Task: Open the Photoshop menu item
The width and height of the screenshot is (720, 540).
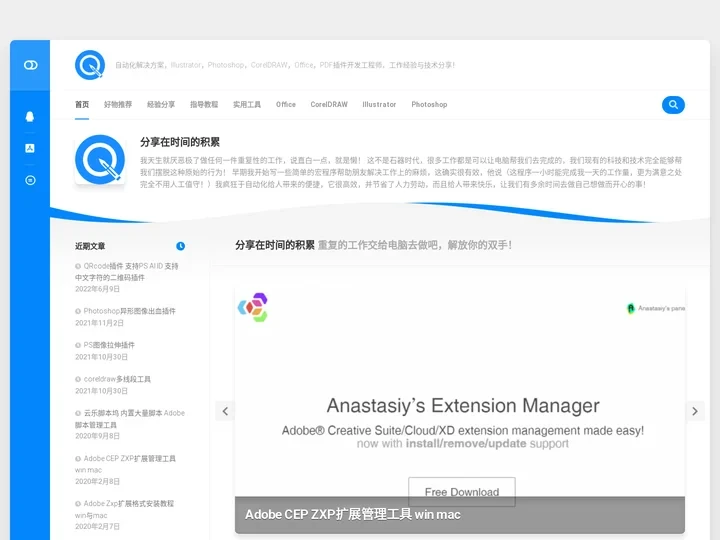Action: [429, 105]
